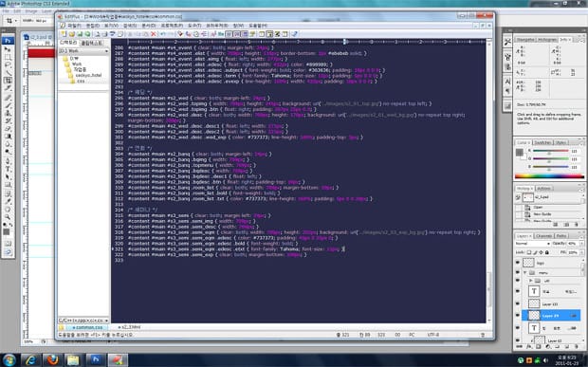588x367 pixels.
Task: Switch to the Actions tab
Action: 543,188
